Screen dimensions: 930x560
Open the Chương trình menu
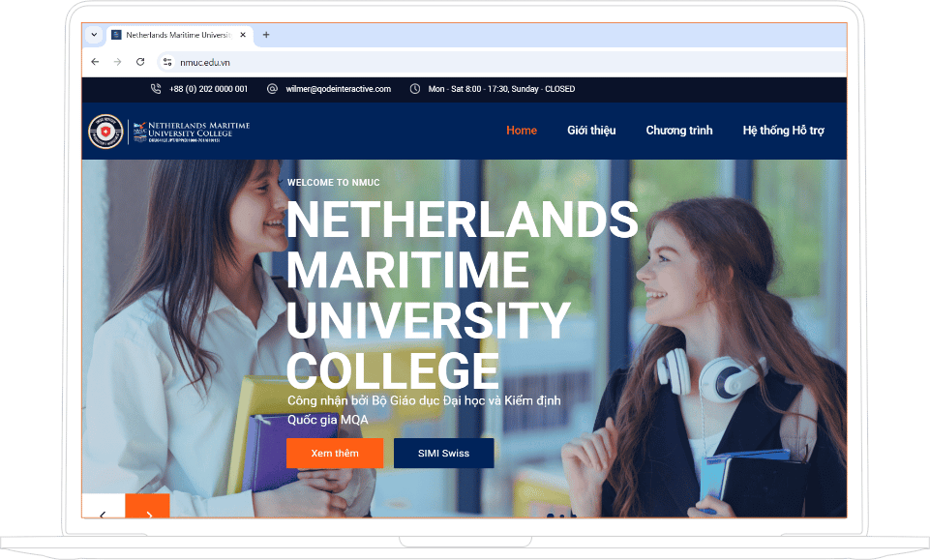pos(679,131)
